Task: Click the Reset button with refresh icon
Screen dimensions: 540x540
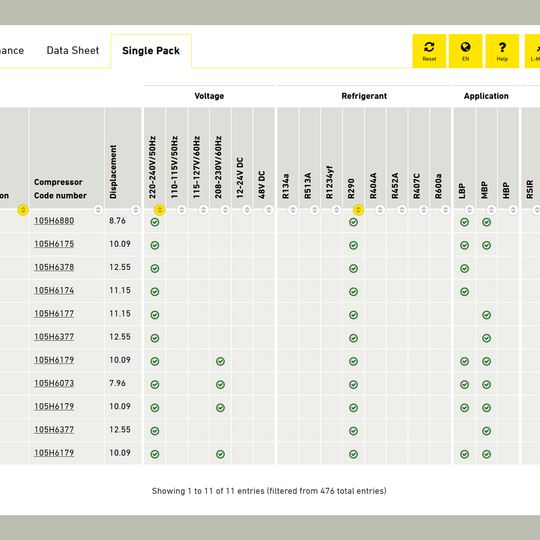Action: tap(429, 51)
